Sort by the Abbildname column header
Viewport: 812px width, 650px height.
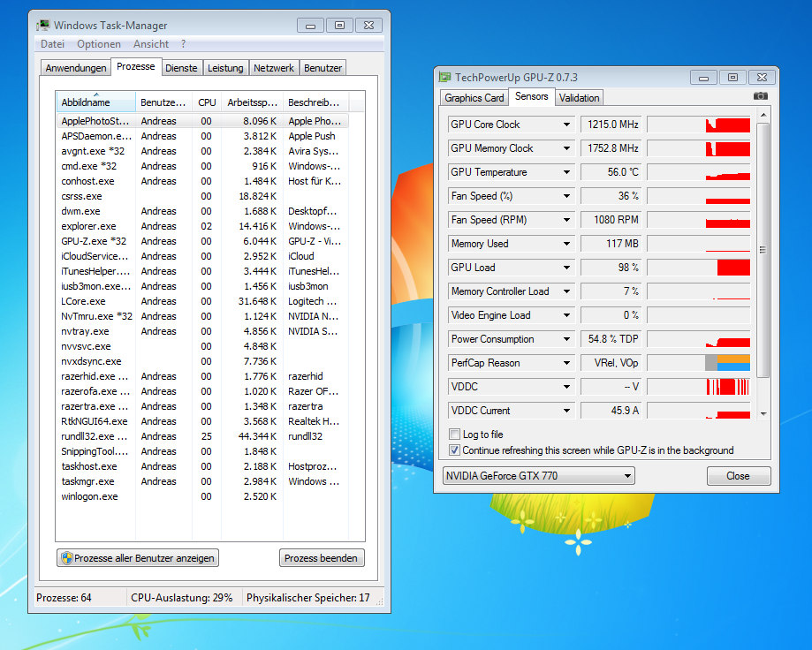[x=95, y=102]
